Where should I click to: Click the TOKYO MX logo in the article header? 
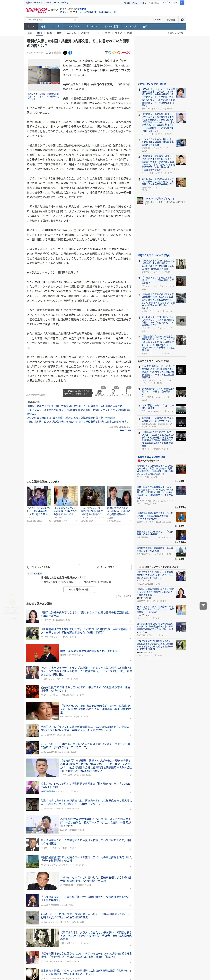117,53
